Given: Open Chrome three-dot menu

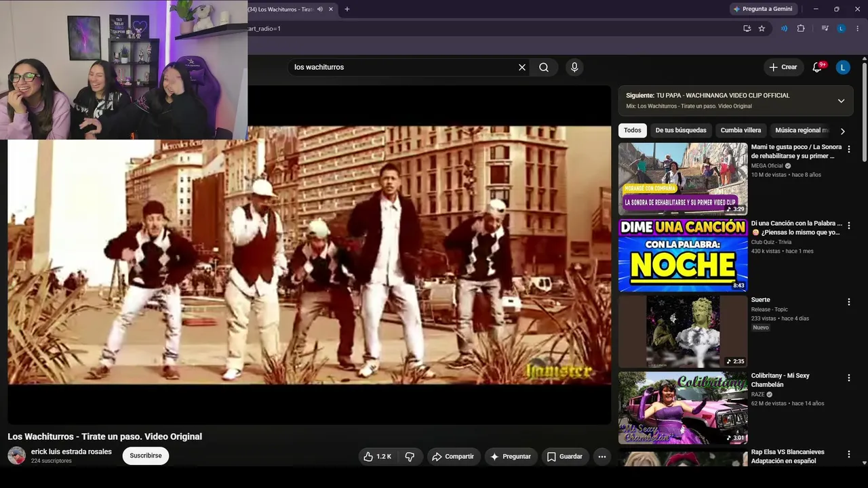Looking at the screenshot, I should click(858, 28).
